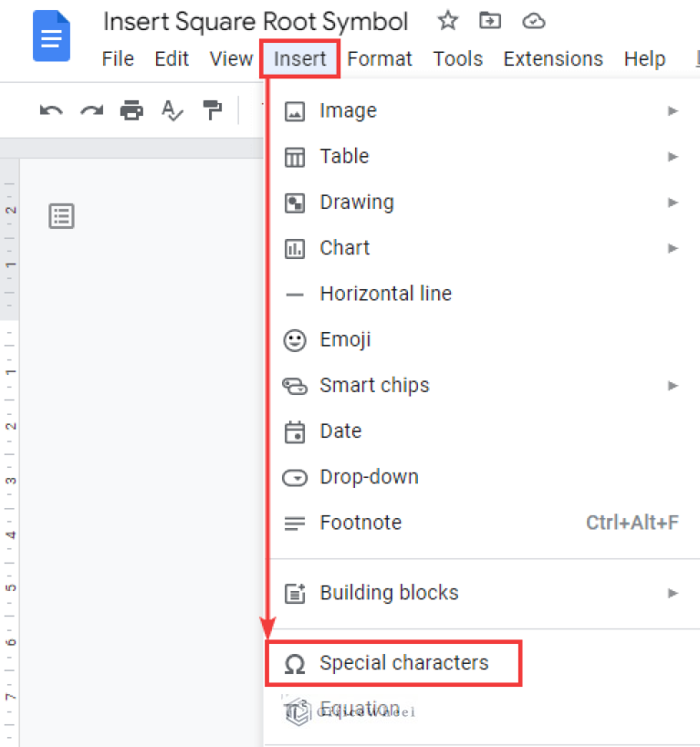
Task: Expand the Image submenu arrow
Action: click(x=673, y=111)
